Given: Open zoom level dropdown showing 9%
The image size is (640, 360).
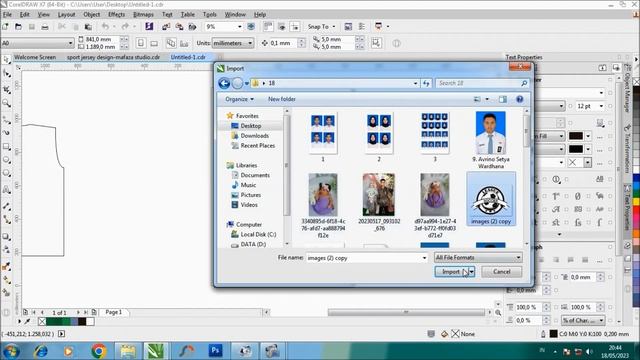Looking at the screenshot, I should (240, 27).
